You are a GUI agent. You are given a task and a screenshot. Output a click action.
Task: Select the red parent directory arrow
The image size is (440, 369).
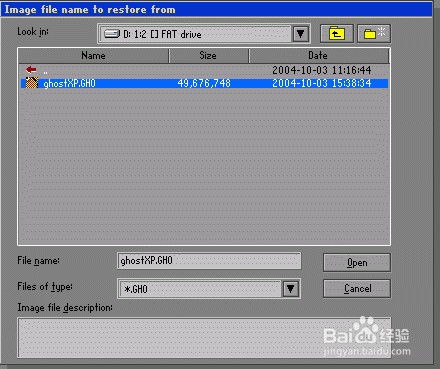[x=31, y=70]
